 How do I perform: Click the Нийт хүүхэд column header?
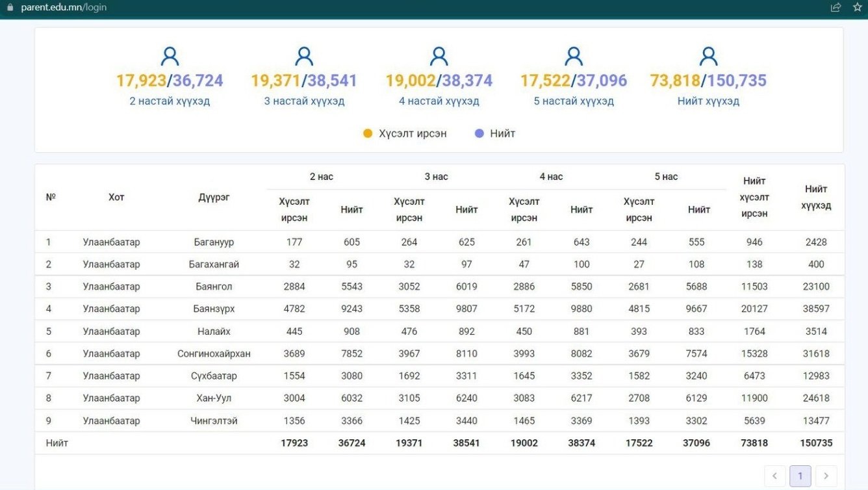(x=816, y=198)
